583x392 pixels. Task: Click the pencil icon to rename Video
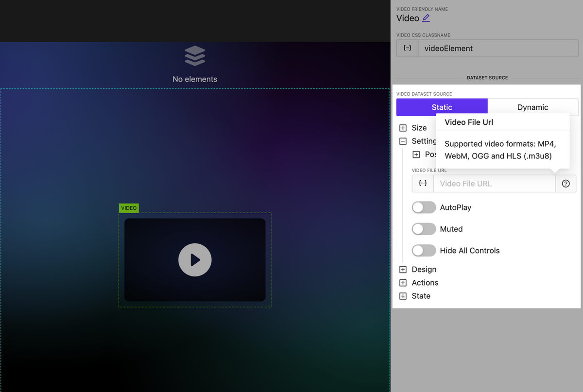(x=426, y=18)
